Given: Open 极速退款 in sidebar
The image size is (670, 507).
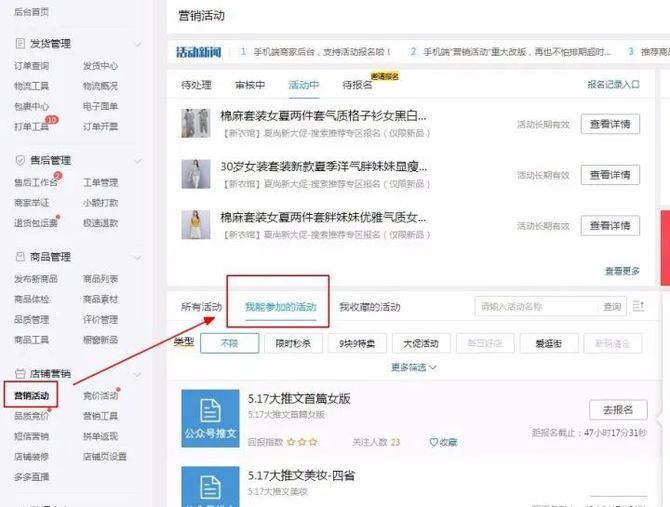Looking at the screenshot, I should 100,223.
